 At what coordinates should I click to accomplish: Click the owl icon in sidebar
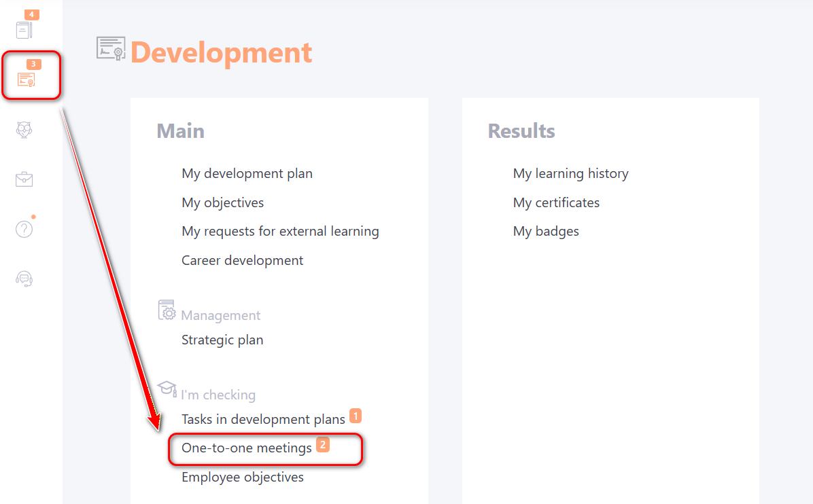coord(24,130)
